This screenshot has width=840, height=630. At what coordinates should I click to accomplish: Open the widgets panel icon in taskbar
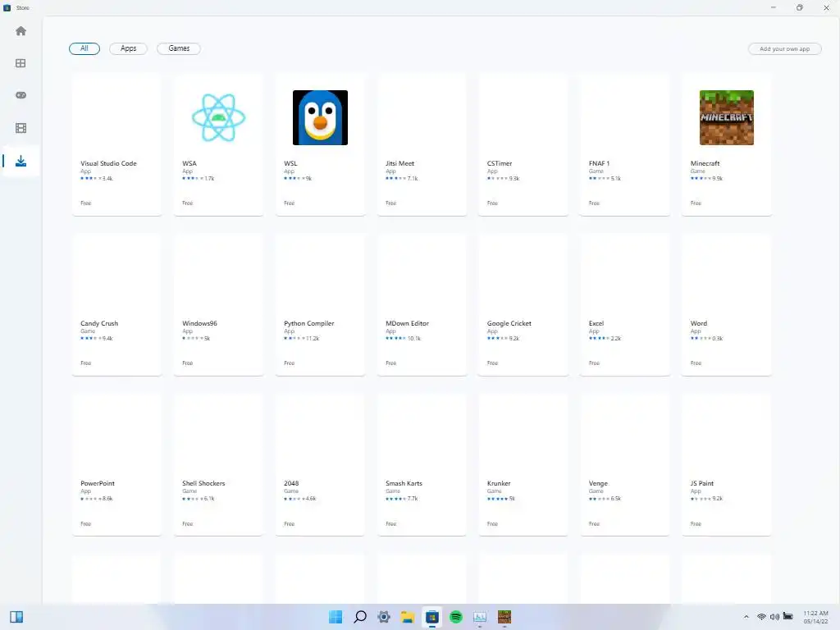pyautogui.click(x=16, y=617)
